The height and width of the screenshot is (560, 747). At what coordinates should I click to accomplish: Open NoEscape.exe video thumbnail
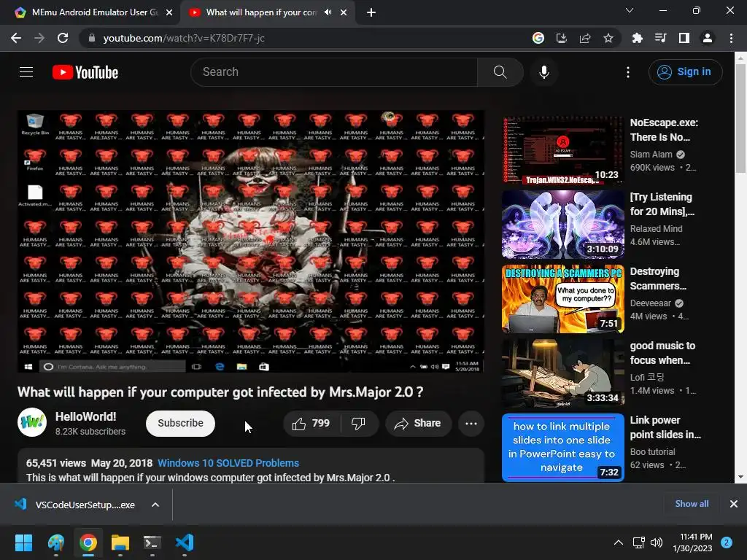(x=562, y=150)
